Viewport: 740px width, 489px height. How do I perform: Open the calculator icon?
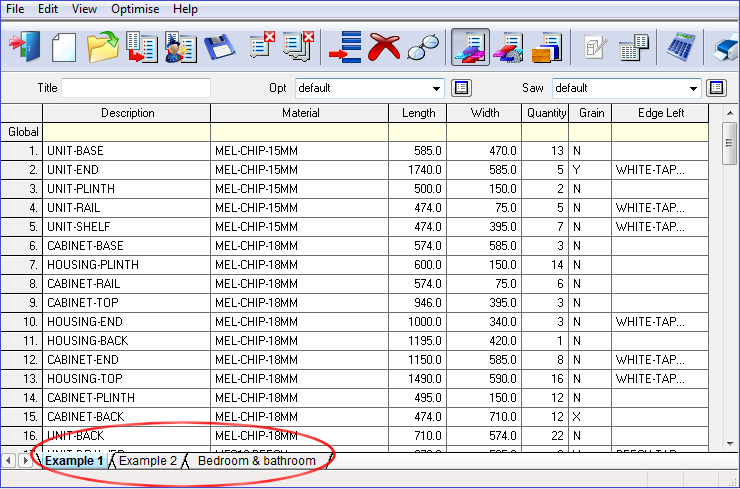click(681, 46)
